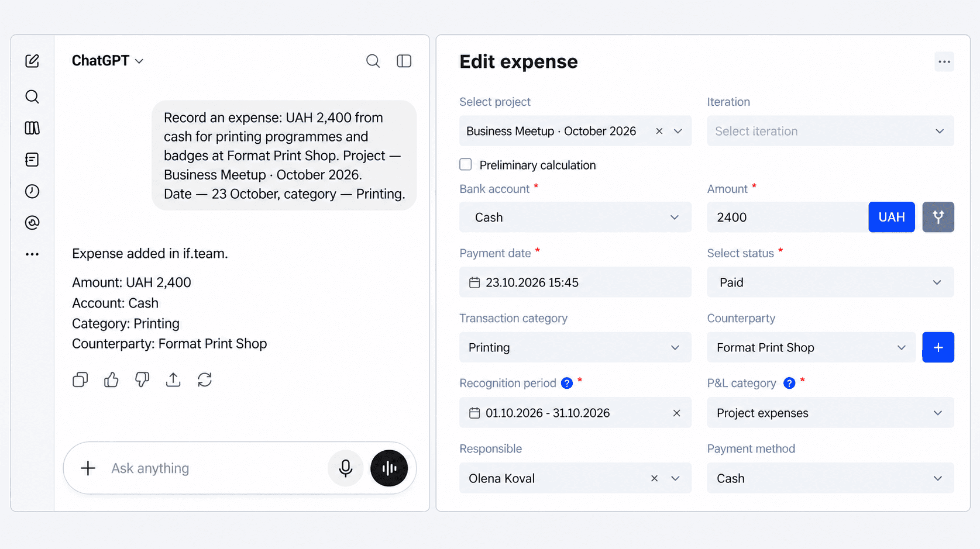Give the response a thumbs up

tap(111, 380)
